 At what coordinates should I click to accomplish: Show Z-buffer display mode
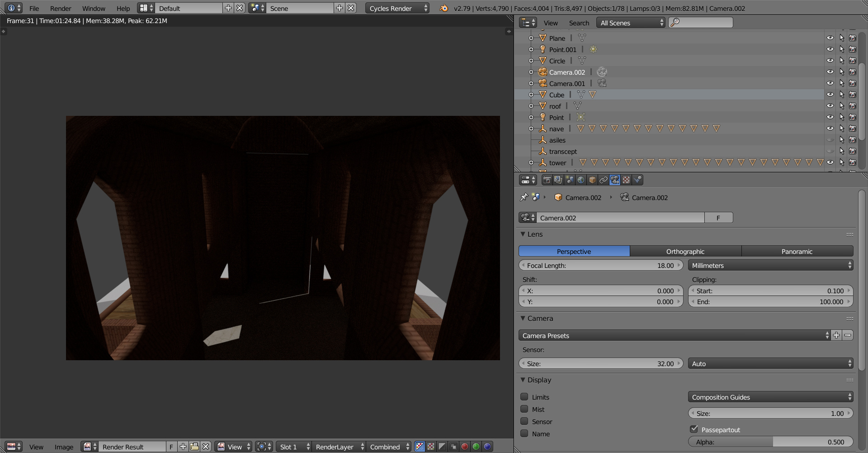point(453,447)
